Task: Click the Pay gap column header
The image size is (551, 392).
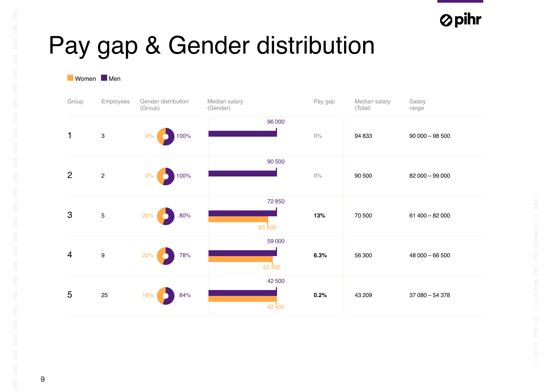Action: pos(324,101)
